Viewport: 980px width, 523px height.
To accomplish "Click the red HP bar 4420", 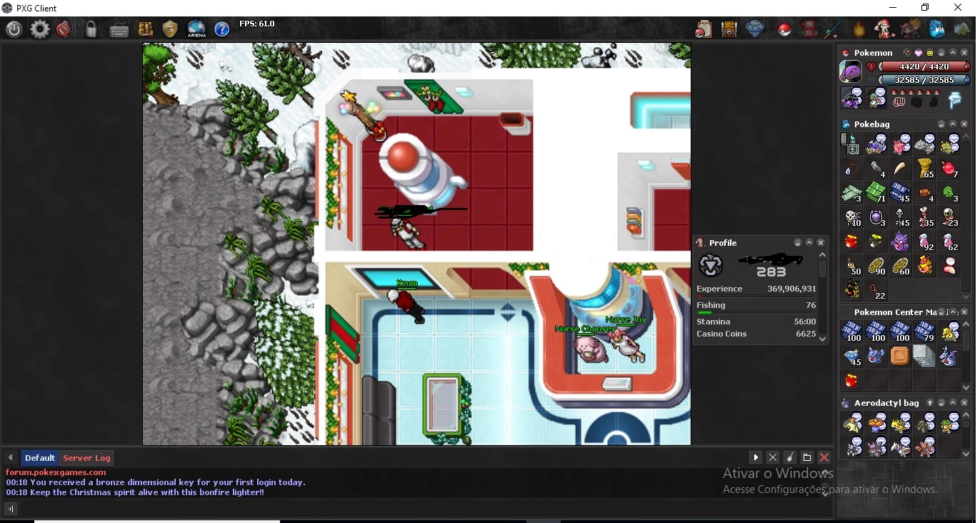I will coord(924,66).
